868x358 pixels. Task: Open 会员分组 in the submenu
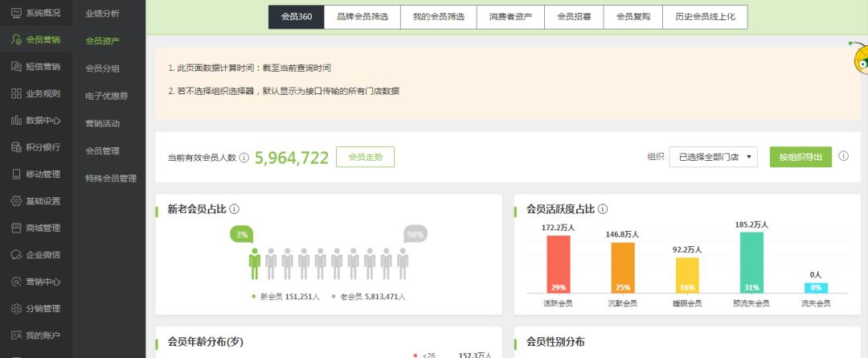pyautogui.click(x=102, y=68)
